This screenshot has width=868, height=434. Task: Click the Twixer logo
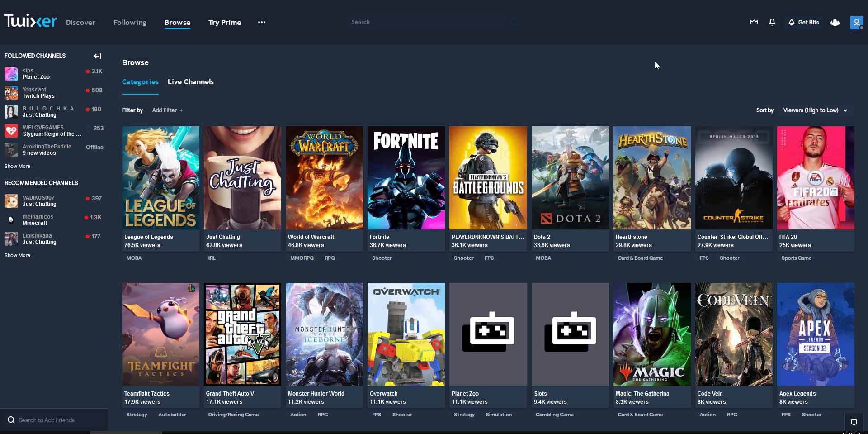[x=30, y=21]
